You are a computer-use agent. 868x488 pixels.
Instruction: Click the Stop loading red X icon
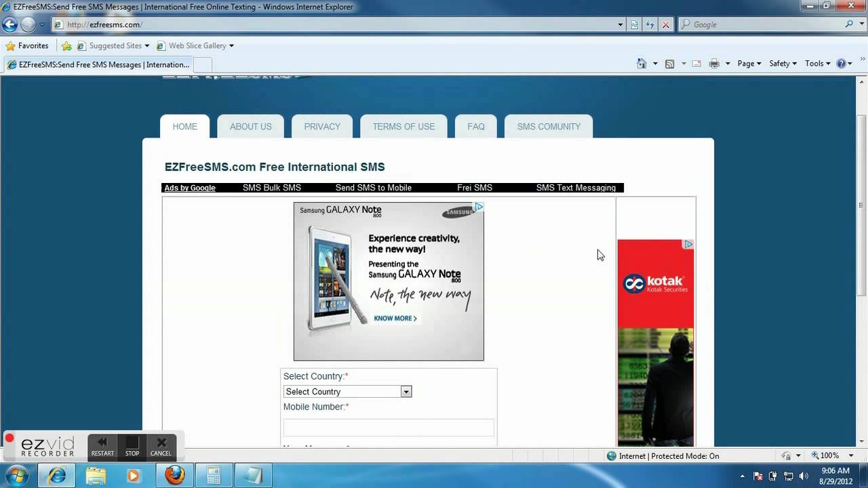point(666,24)
